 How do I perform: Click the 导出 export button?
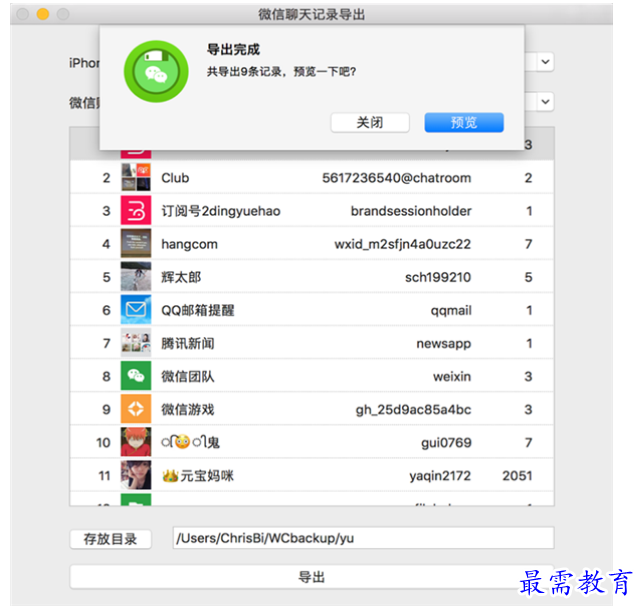312,577
